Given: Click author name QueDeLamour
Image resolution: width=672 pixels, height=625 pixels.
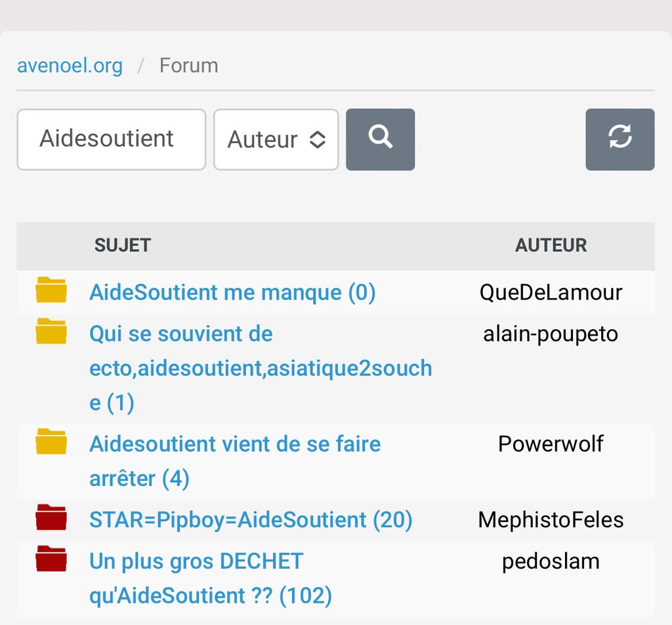Looking at the screenshot, I should pyautogui.click(x=551, y=292).
